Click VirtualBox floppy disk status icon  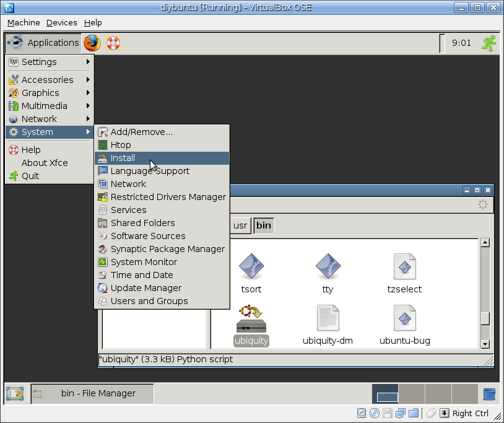388,413
